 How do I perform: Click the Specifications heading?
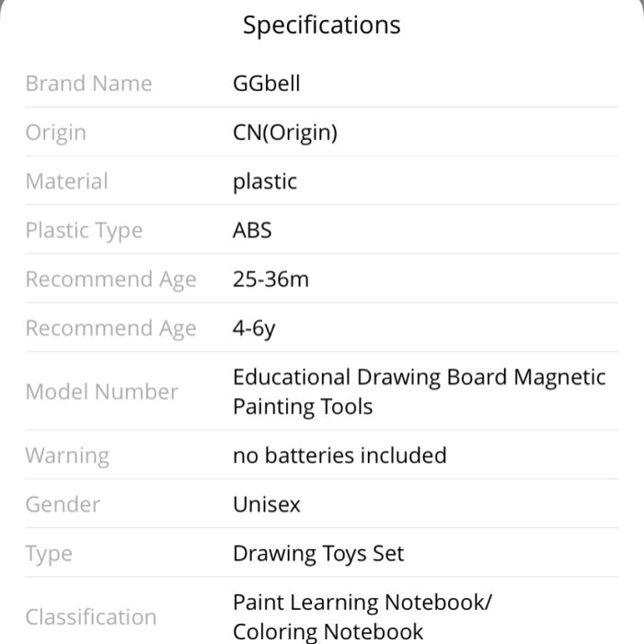coord(322,26)
